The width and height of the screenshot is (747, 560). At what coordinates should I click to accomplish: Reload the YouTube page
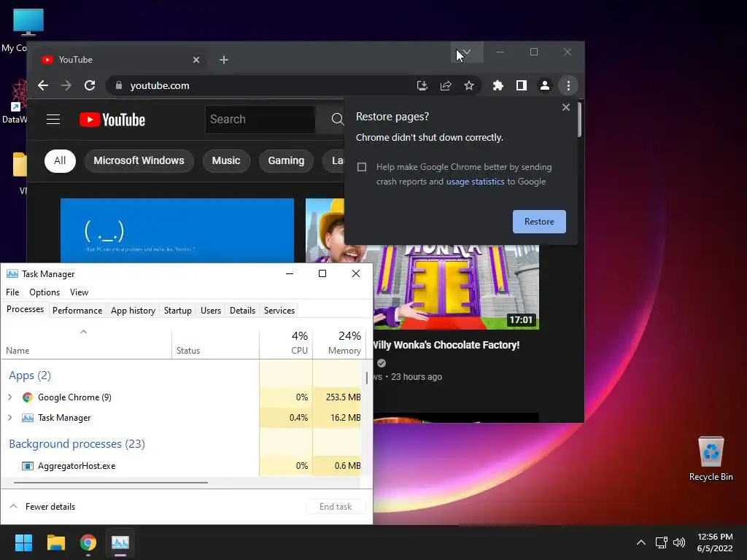tap(90, 85)
